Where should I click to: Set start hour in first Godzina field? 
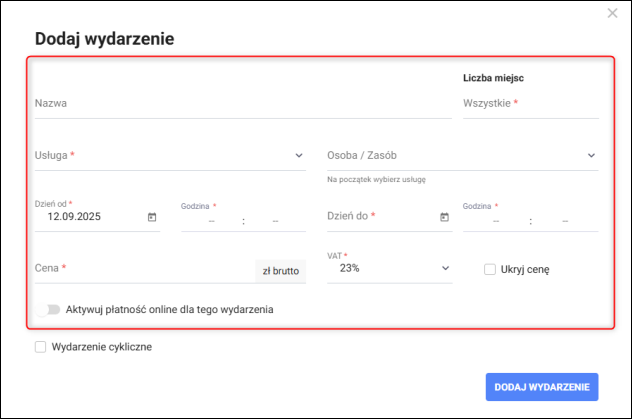212,220
